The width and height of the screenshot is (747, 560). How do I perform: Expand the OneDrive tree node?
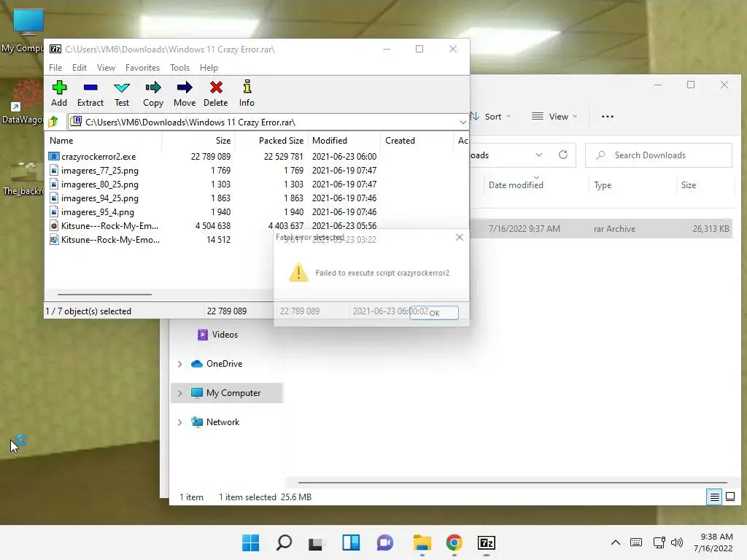[x=179, y=364]
